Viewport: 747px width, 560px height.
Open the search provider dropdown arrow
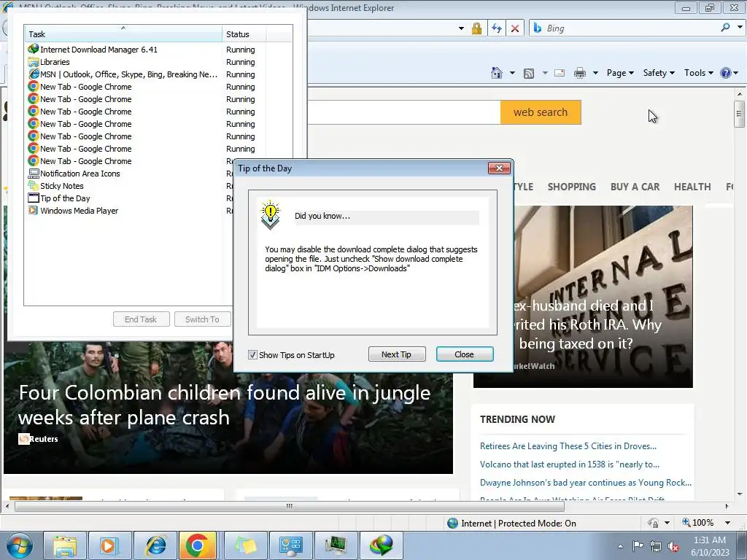coord(740,28)
